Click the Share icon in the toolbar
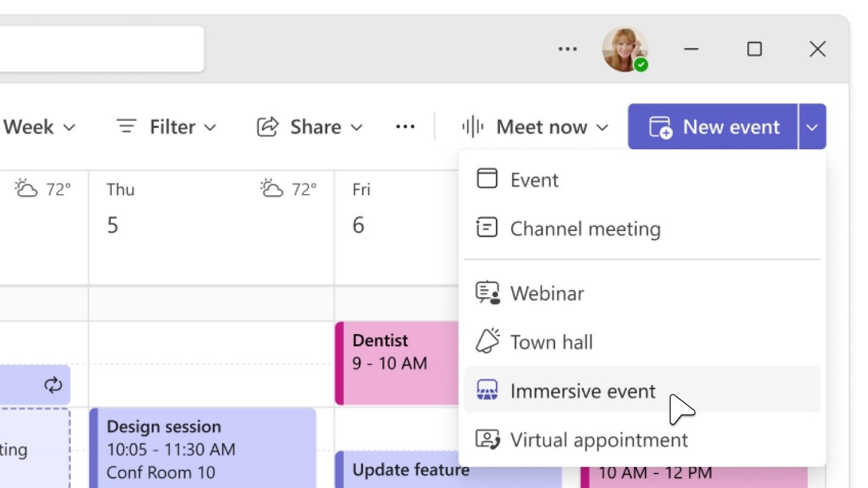 [x=267, y=127]
